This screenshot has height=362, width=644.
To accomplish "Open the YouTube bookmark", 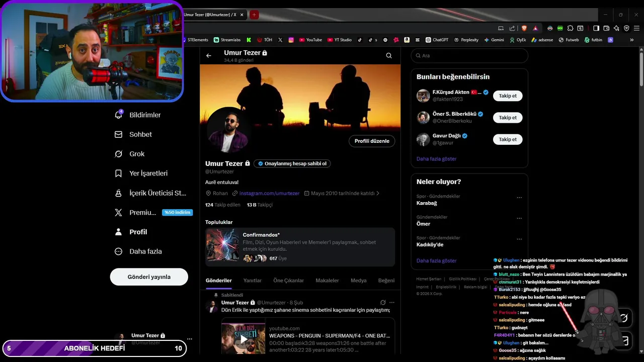I will (x=310, y=40).
